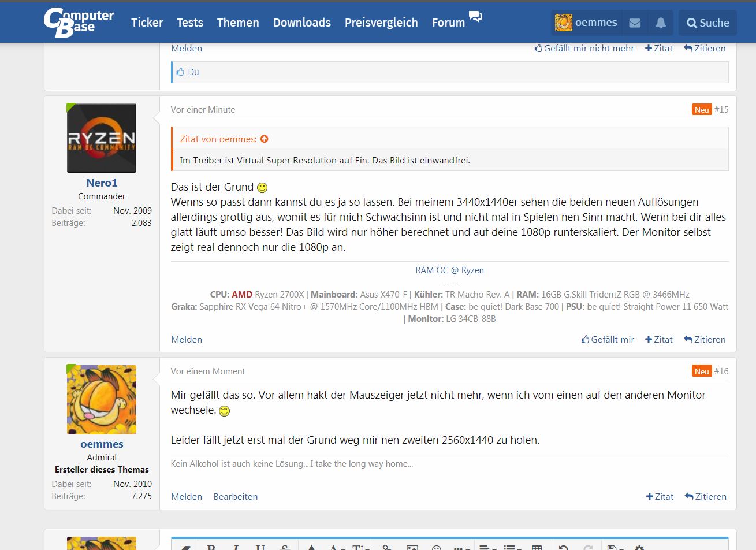
Task: Click the Neu badge on post #15
Action: [702, 109]
